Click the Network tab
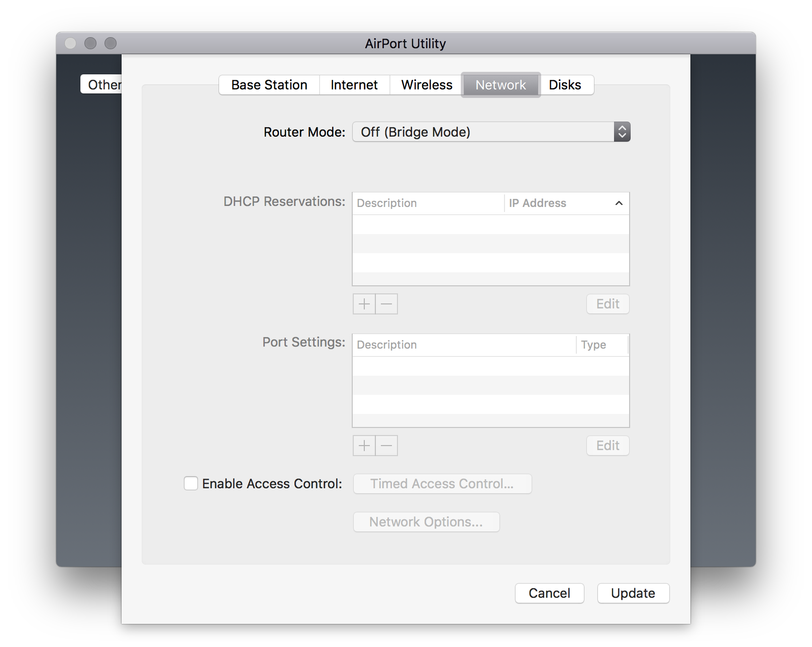This screenshot has width=812, height=647. tap(501, 85)
